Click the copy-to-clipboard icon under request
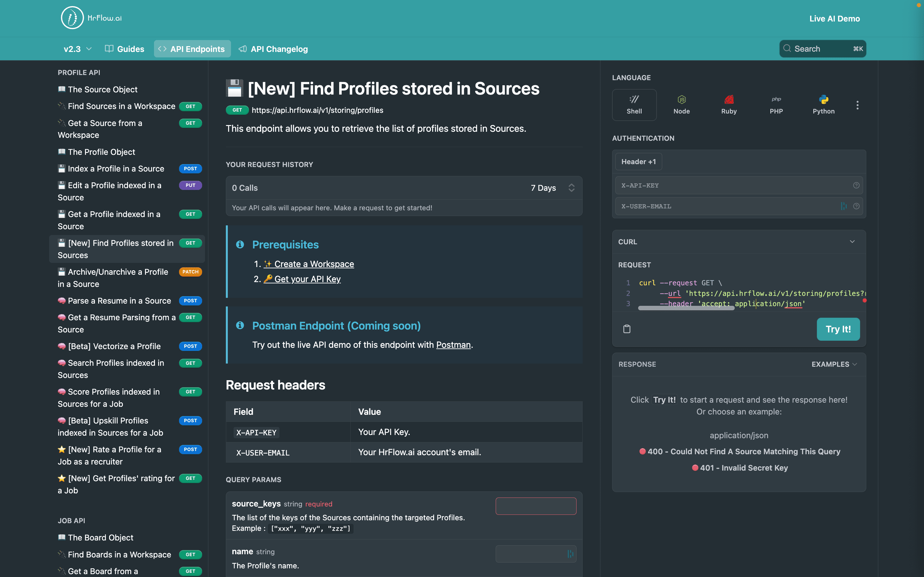 (x=627, y=329)
